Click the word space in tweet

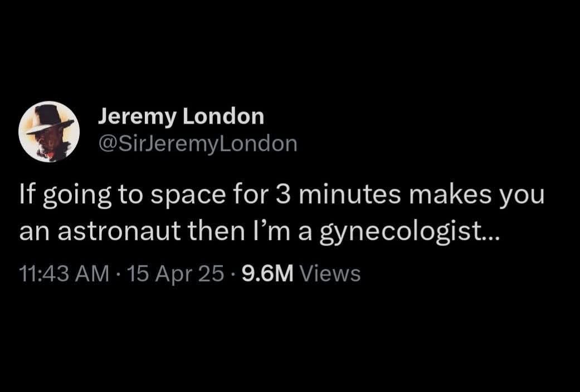(x=188, y=195)
